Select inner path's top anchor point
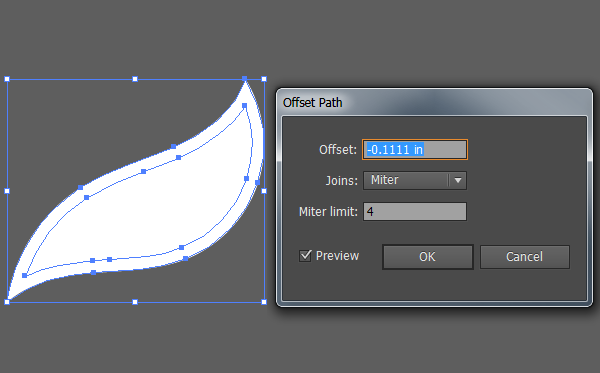The image size is (600, 373). click(245, 106)
